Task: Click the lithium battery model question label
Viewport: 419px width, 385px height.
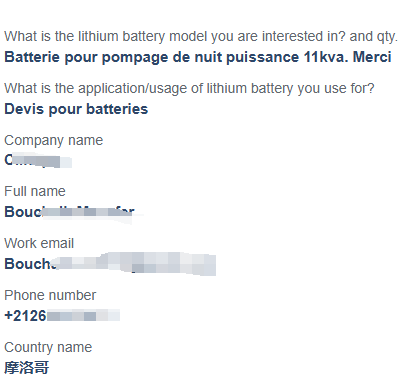Action: [x=201, y=36]
